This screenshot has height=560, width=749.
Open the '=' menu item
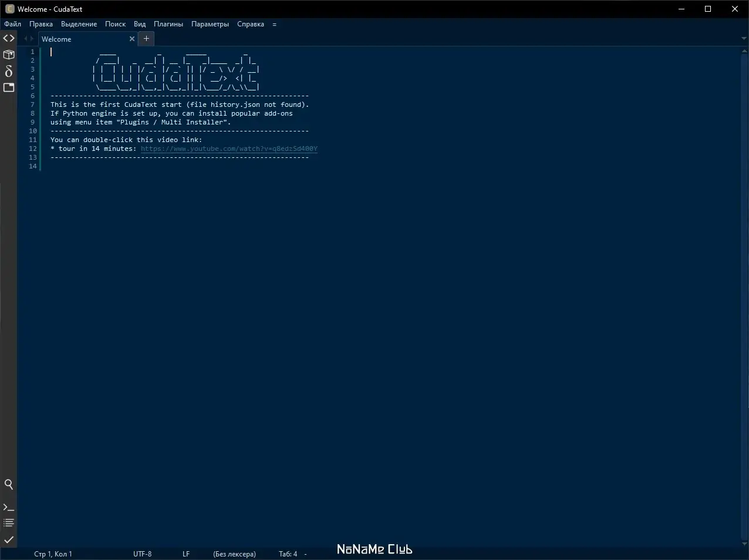274,24
